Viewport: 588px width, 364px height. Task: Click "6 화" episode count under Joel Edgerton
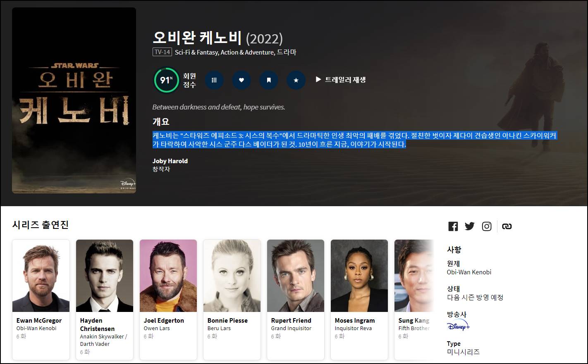149,336
